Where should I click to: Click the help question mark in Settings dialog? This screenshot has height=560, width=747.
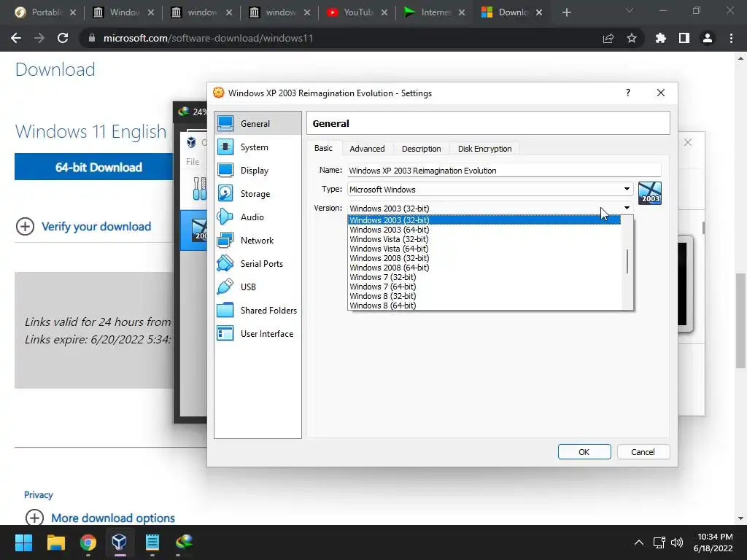(x=628, y=93)
